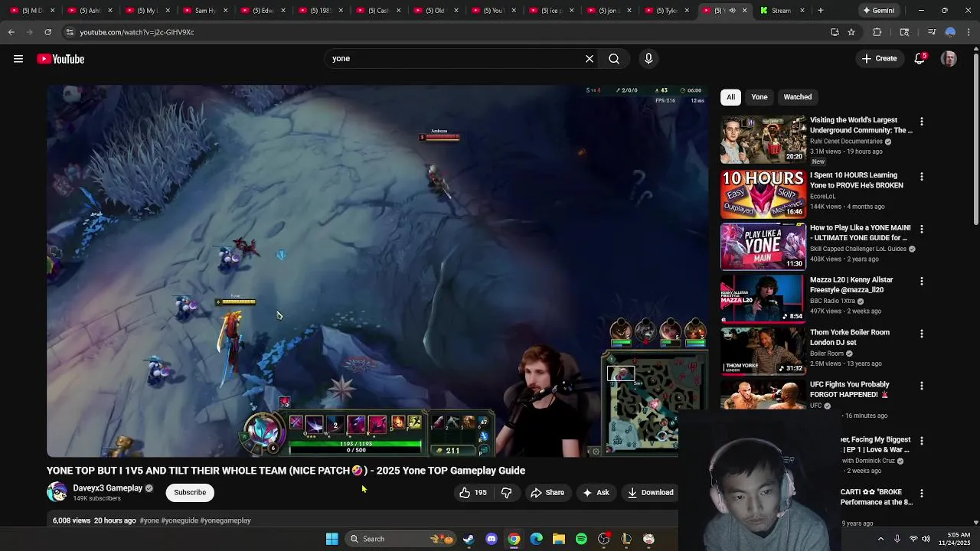Select the Yone filter chip
This screenshot has width=980, height=551.
[759, 97]
